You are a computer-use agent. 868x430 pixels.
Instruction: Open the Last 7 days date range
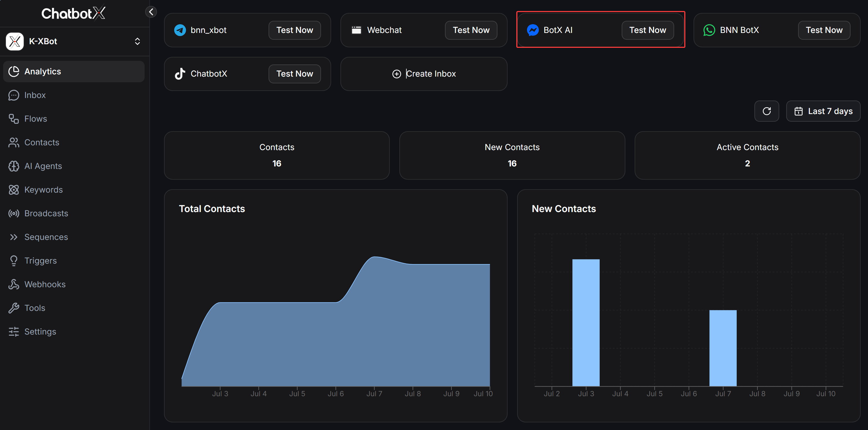(x=823, y=111)
